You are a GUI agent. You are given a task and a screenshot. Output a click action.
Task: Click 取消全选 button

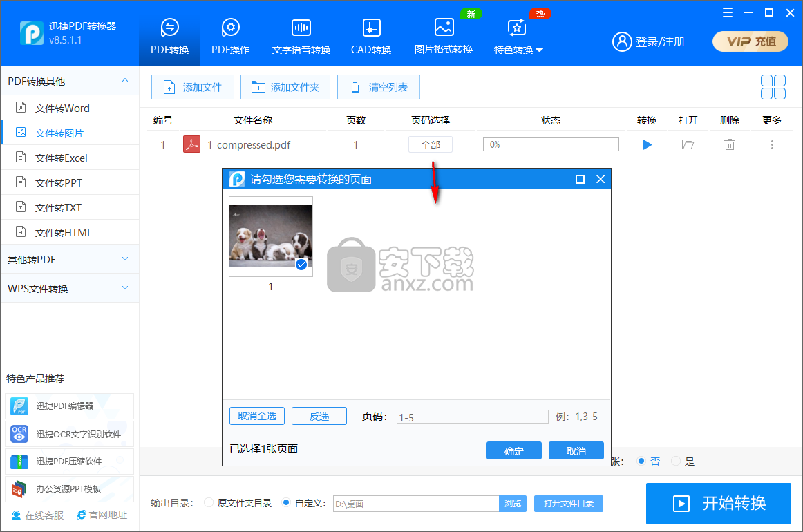coord(257,416)
